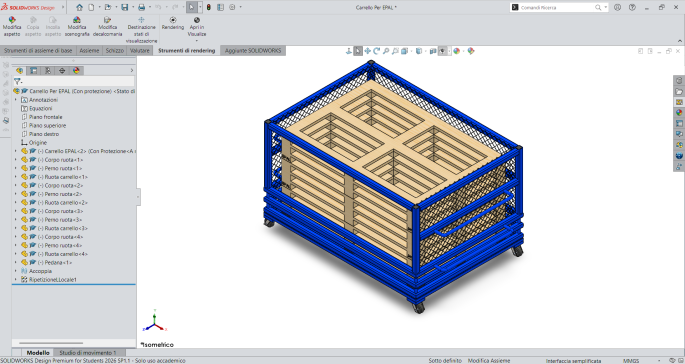Open the Save button dropdown arrow
This screenshot has width=685, height=364.
pyautogui.click(x=133, y=7)
